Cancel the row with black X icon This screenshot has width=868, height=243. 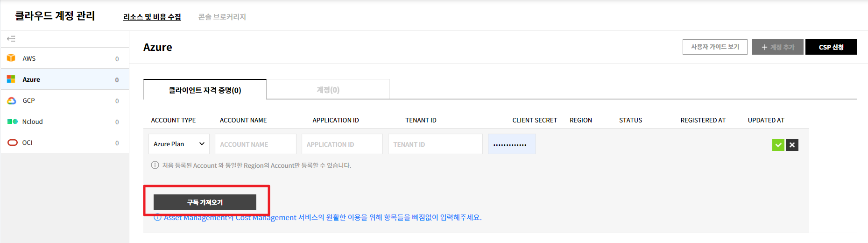click(792, 145)
